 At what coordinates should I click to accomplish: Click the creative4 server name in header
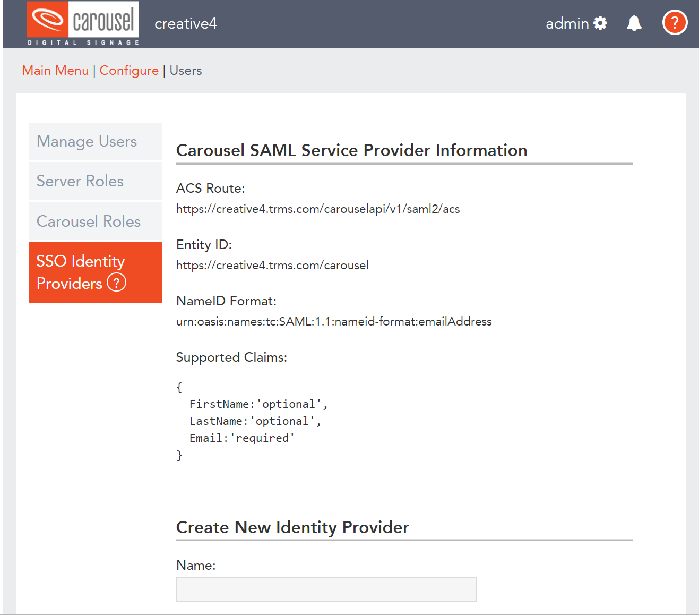[x=186, y=23]
